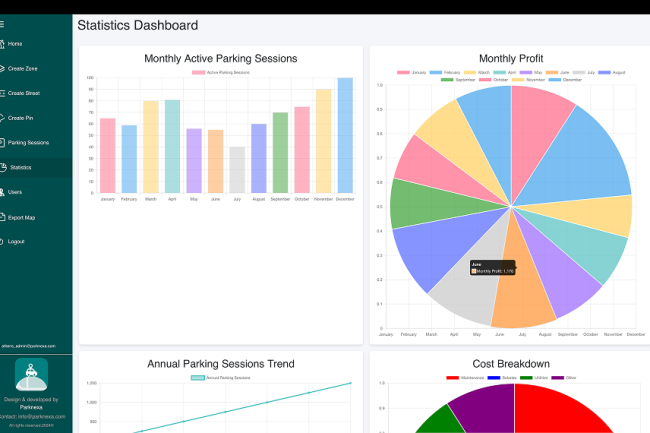Click the Create Street sidebar icon
Viewport: 650px width, 433px height.
(x=3, y=93)
